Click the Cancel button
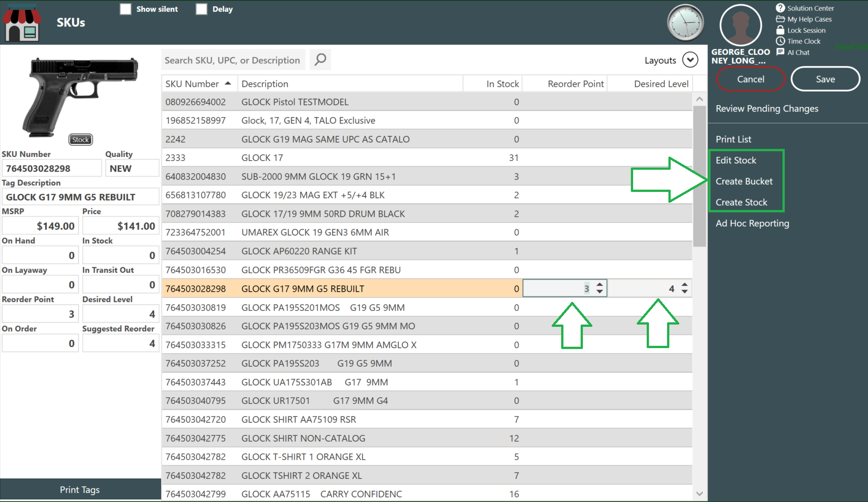 [750, 79]
